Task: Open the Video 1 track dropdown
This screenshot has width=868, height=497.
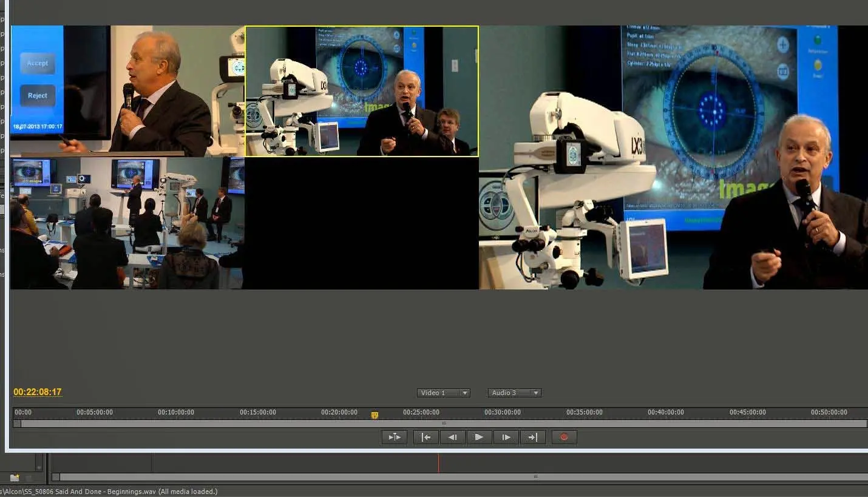Action: coord(443,393)
